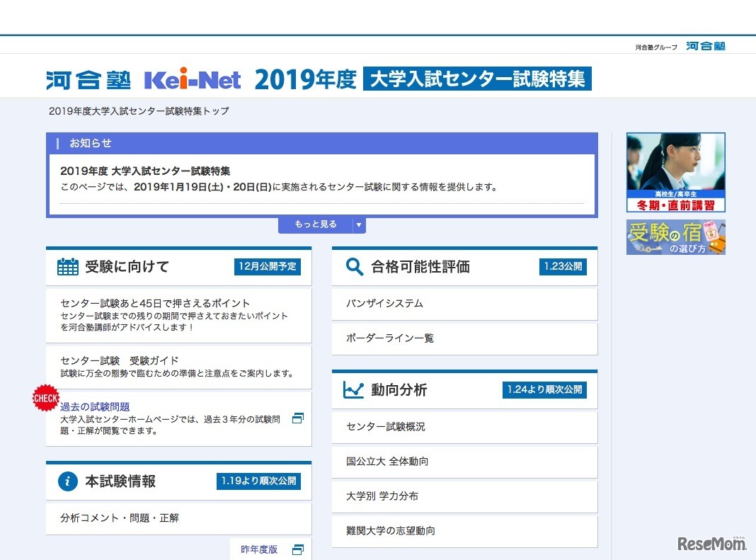Click the calendar icon beside 受験に向けて
756x560 pixels.
[x=68, y=267]
